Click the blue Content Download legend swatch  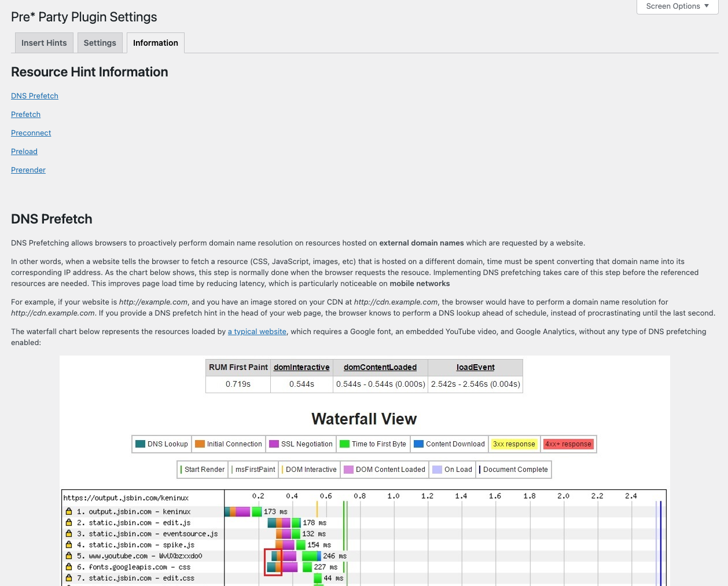pos(418,444)
